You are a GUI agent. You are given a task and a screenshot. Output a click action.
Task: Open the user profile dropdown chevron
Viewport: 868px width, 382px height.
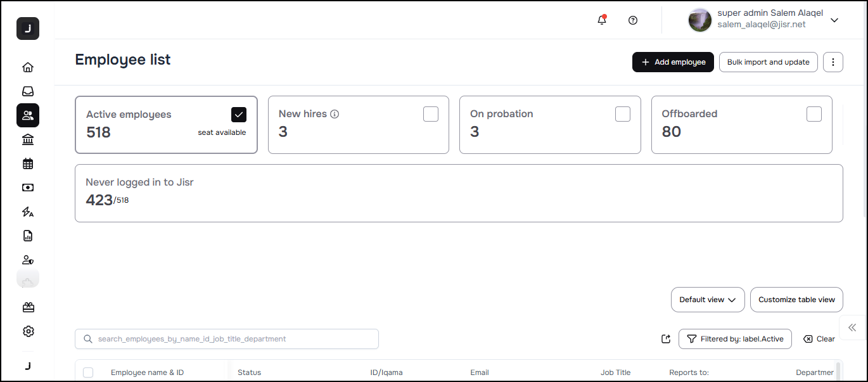[x=834, y=20]
